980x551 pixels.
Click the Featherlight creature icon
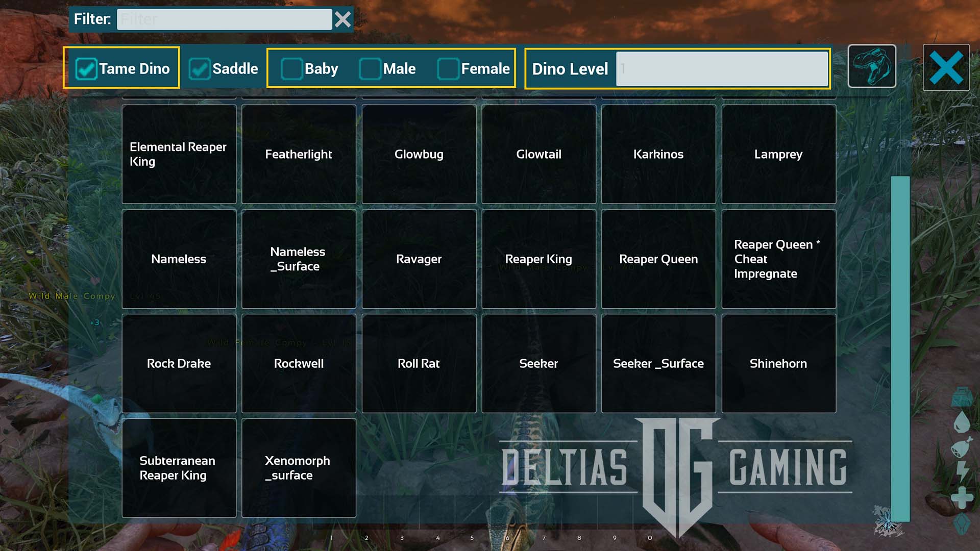point(299,154)
